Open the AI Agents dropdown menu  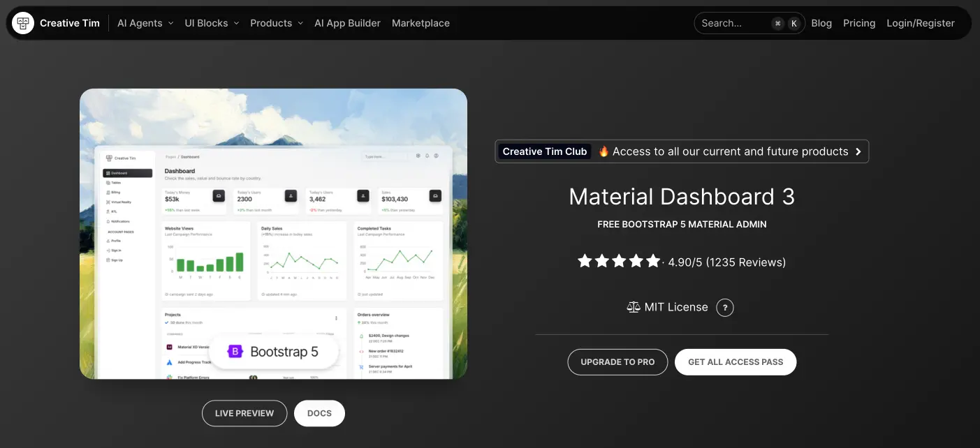145,23
